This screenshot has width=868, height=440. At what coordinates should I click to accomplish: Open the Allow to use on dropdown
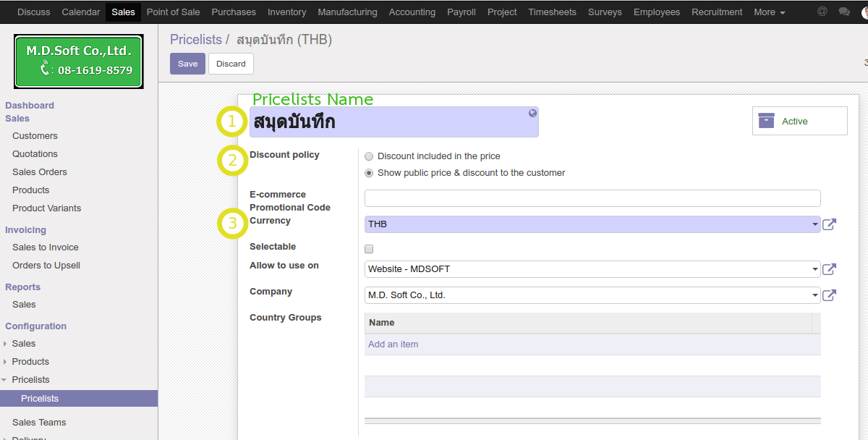click(592, 269)
